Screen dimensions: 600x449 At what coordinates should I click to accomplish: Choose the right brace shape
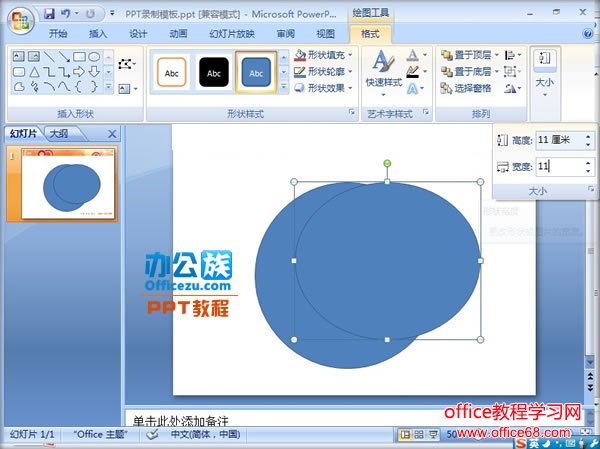coord(94,87)
